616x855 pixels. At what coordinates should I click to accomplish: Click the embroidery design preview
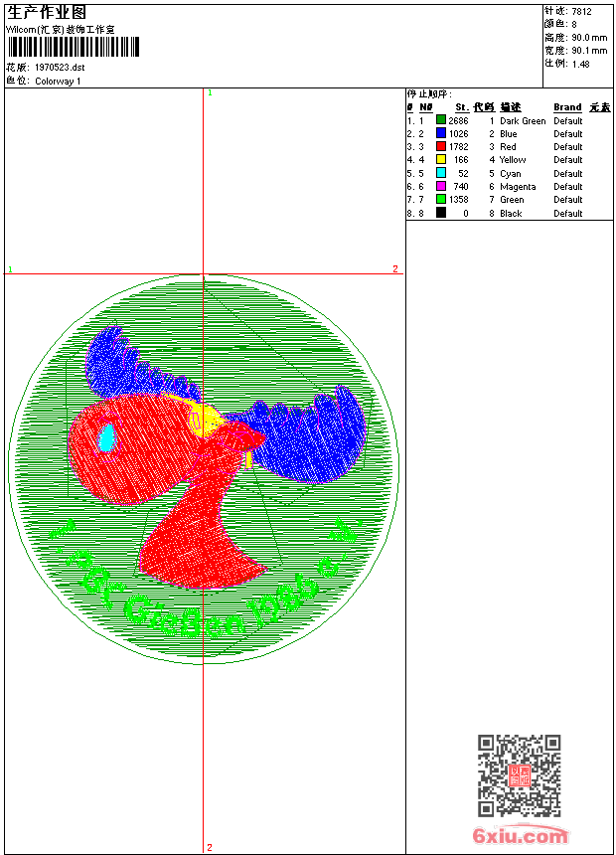click(x=204, y=469)
